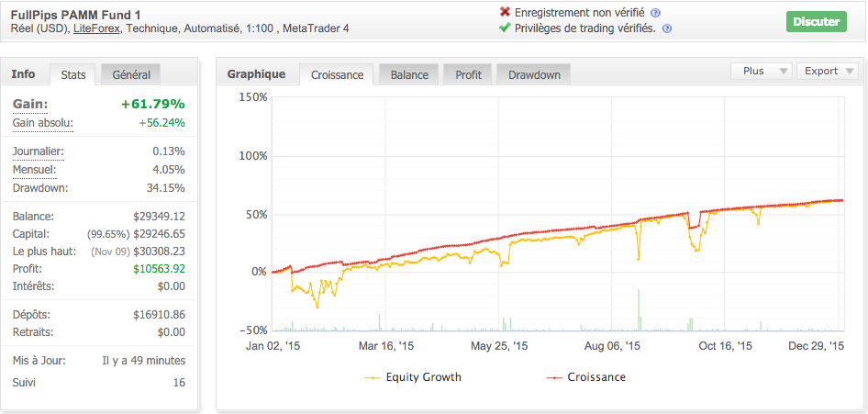Click the Journalier label
The image size is (868, 414).
(x=38, y=151)
